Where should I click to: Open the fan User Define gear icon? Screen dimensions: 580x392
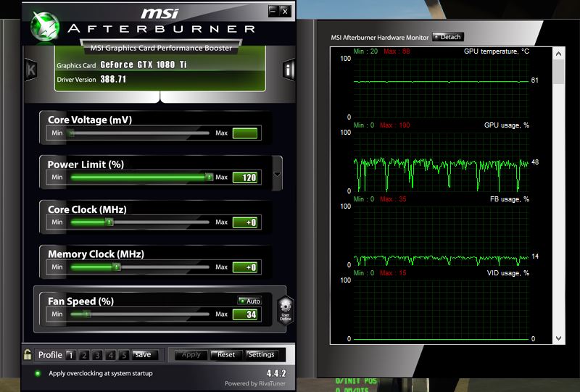coord(286,310)
